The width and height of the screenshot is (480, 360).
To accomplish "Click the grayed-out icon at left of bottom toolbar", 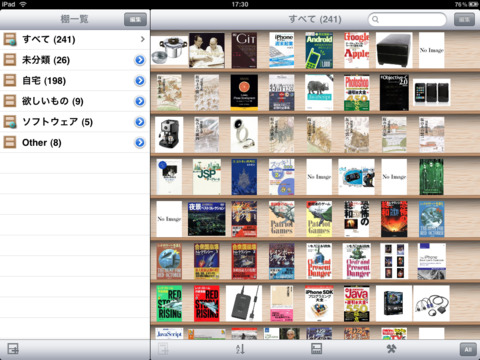I will (163, 349).
